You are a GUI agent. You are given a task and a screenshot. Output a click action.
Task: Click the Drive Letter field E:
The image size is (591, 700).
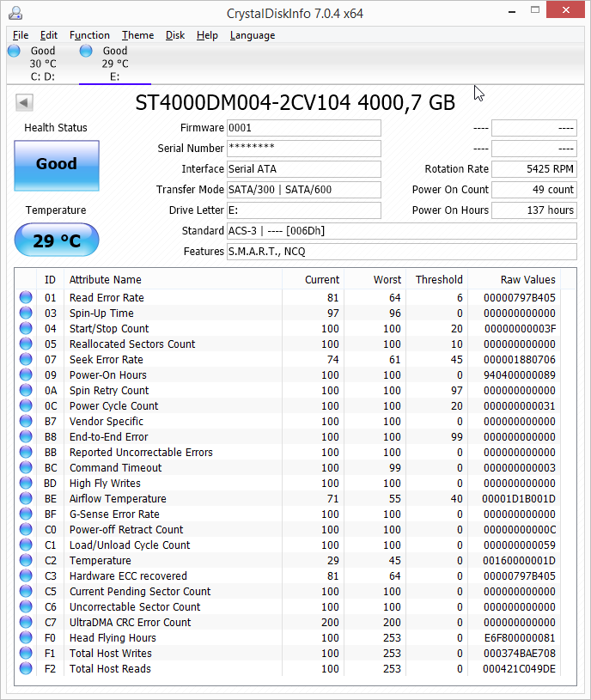pos(303,210)
